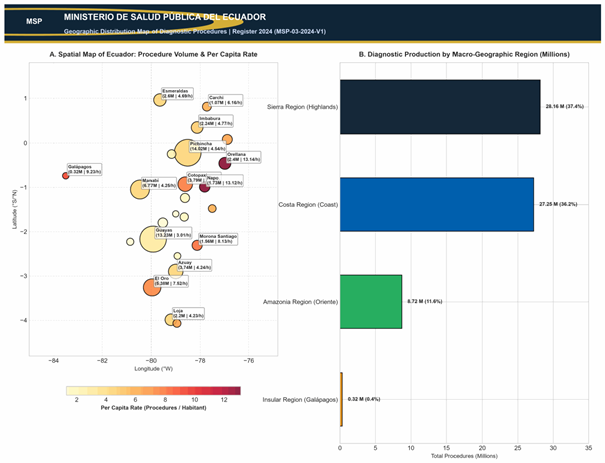This screenshot has width=605, height=463.
Task: Click panel B title 'Diagnostic Production by Macro-Geographic Region'
Action: pos(464,54)
